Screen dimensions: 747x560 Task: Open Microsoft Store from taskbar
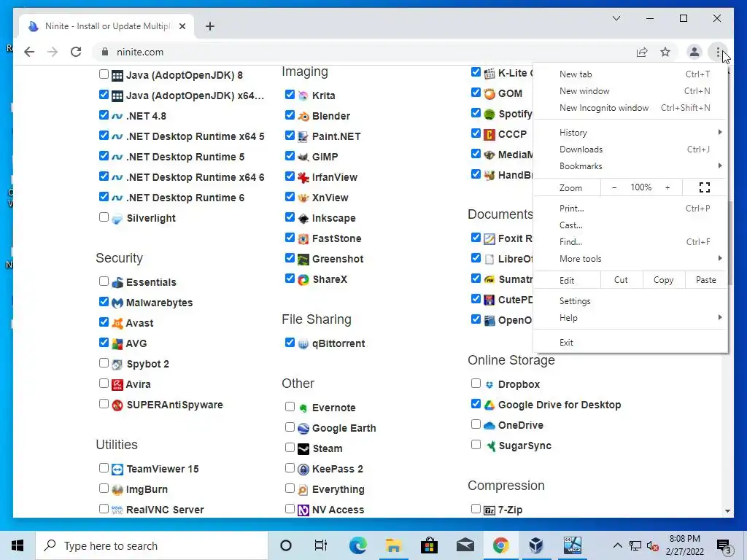(x=429, y=545)
